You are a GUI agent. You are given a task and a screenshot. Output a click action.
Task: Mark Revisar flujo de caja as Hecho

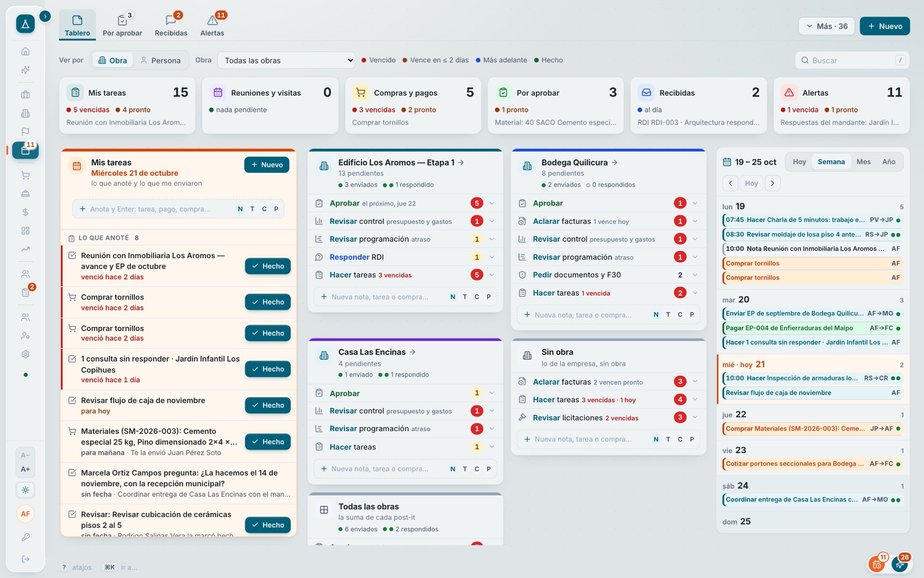coord(267,406)
